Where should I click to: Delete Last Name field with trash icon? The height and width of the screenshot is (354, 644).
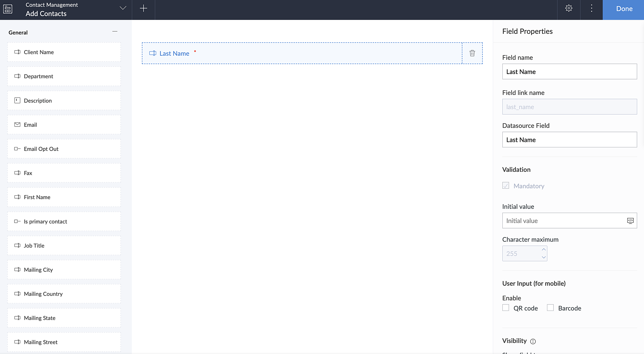(x=472, y=53)
